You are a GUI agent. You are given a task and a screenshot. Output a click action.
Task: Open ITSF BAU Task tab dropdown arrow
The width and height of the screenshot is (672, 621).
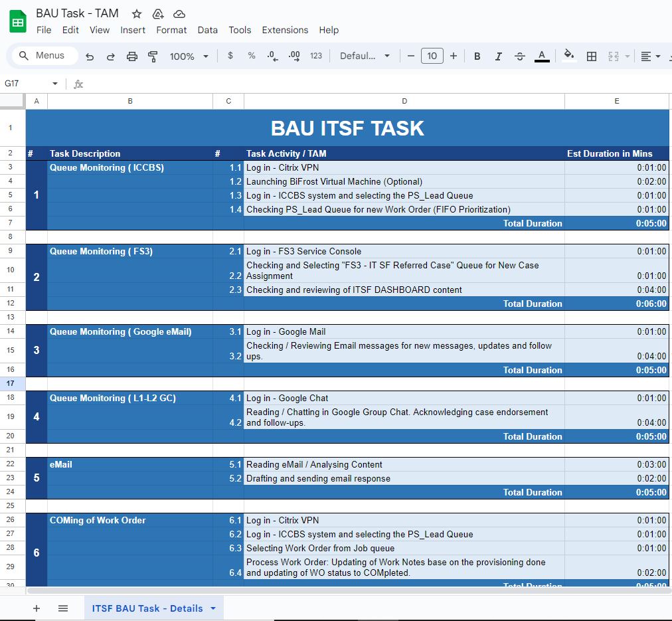pyautogui.click(x=213, y=608)
